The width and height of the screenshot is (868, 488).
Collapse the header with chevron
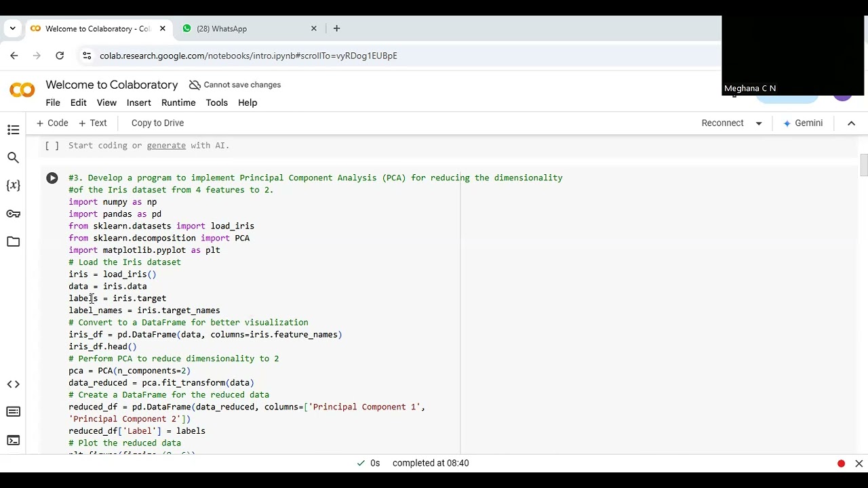(x=851, y=123)
